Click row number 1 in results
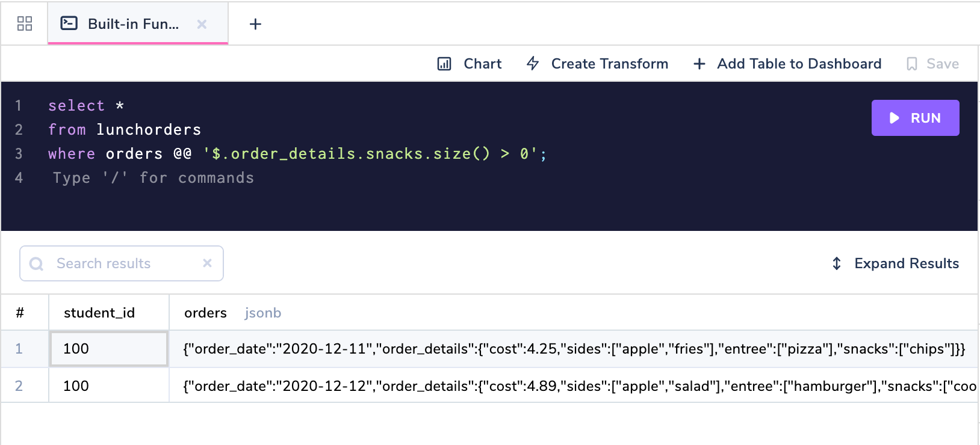980x445 pixels. click(x=19, y=349)
